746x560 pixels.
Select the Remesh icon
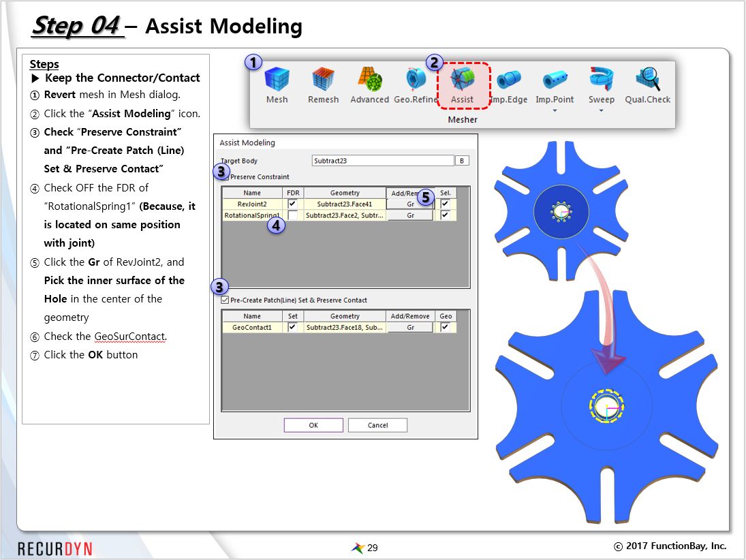(x=323, y=80)
